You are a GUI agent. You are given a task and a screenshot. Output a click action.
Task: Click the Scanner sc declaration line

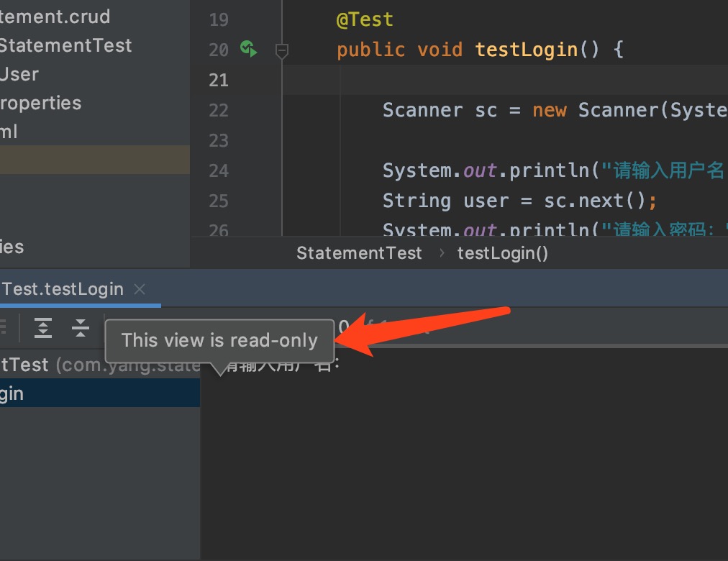[555, 111]
